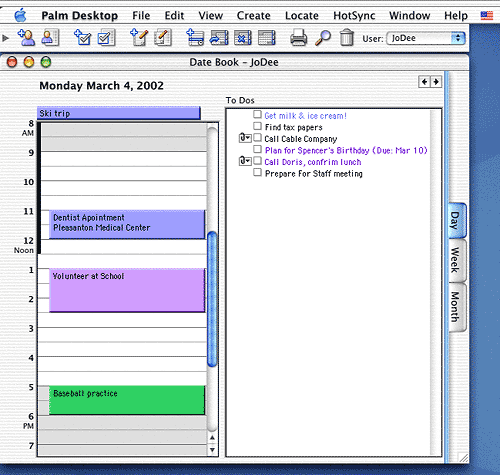This screenshot has height=475, width=500.
Task: Click the window resize grip corner
Action: [463, 458]
